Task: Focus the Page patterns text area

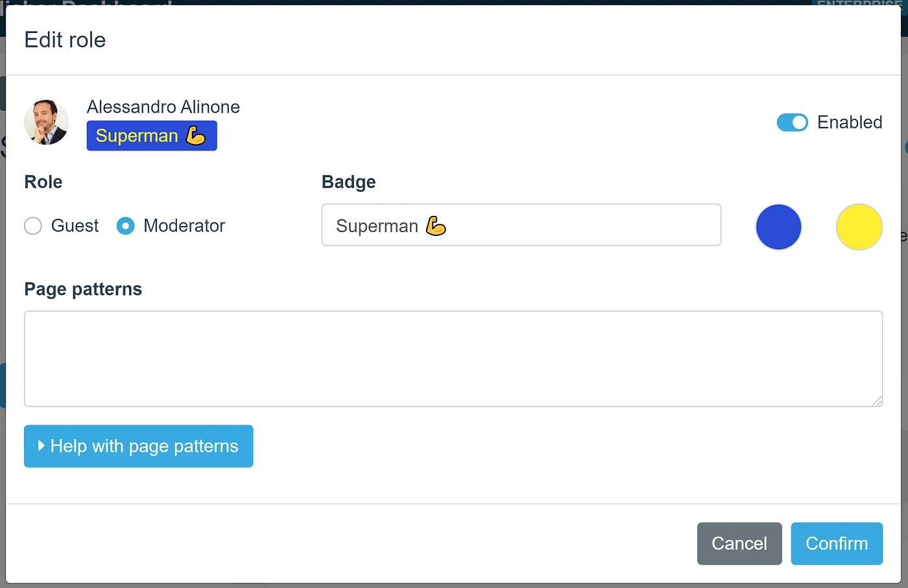Action: click(x=453, y=359)
